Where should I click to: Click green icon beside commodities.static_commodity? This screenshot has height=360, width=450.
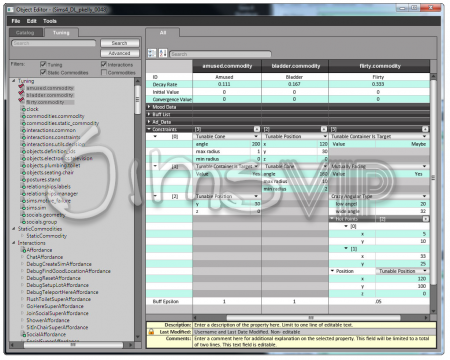pyautogui.click(x=24, y=123)
